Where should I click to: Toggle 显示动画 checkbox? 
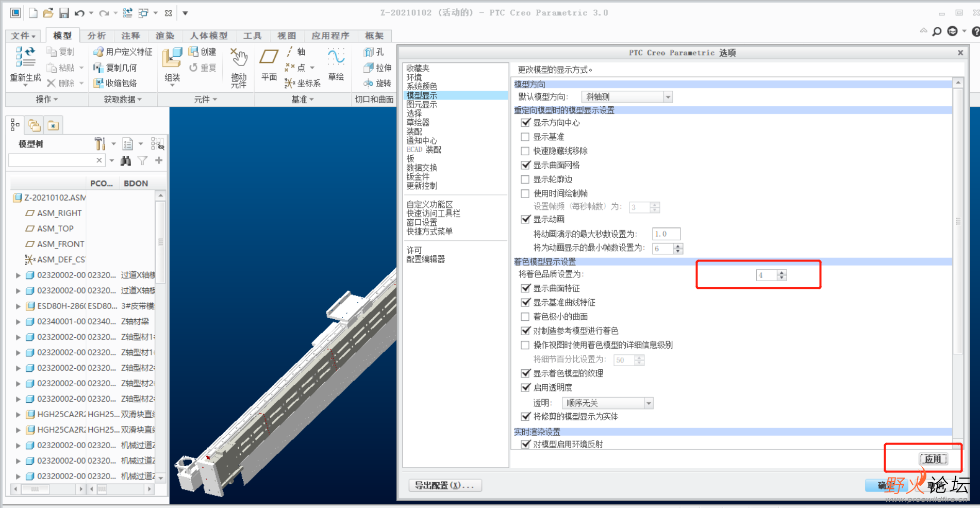click(525, 219)
